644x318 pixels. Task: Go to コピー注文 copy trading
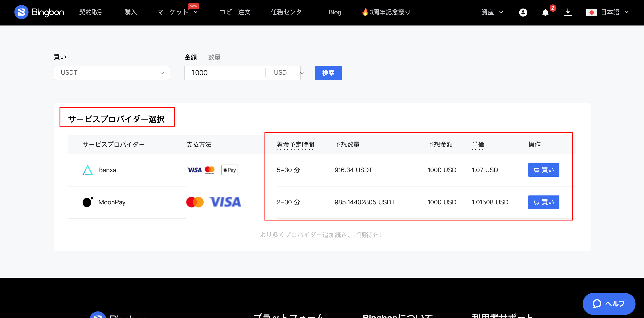(x=235, y=12)
